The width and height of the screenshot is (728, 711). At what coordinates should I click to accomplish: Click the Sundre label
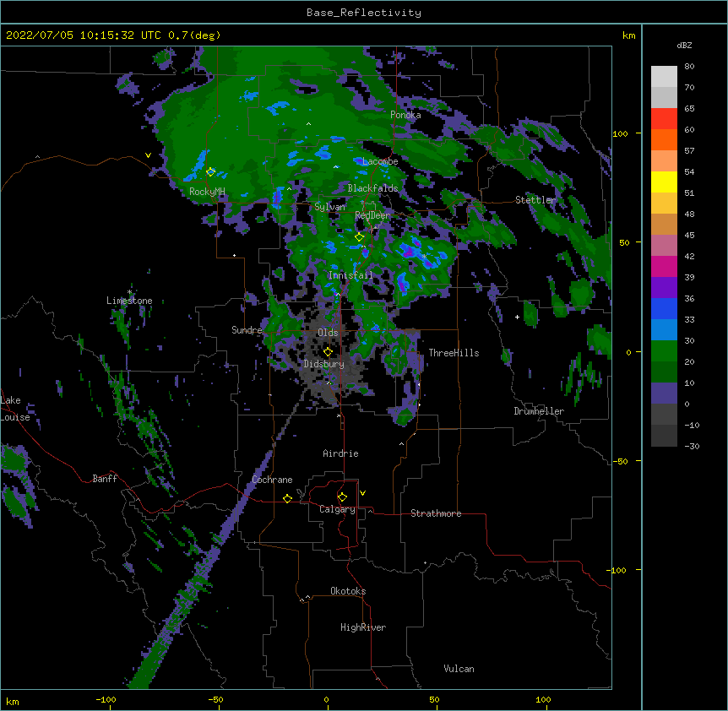tap(247, 330)
